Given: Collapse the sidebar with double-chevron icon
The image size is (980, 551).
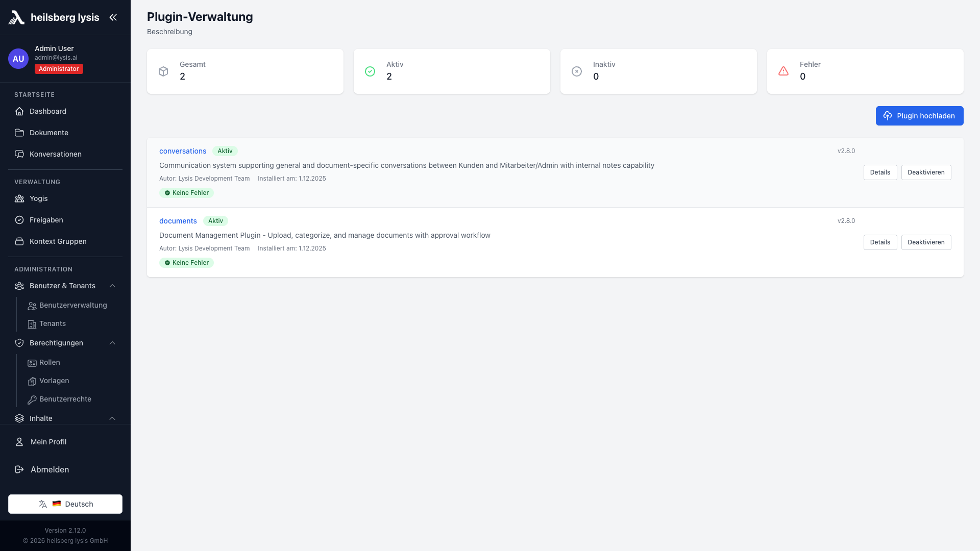Looking at the screenshot, I should [x=113, y=17].
